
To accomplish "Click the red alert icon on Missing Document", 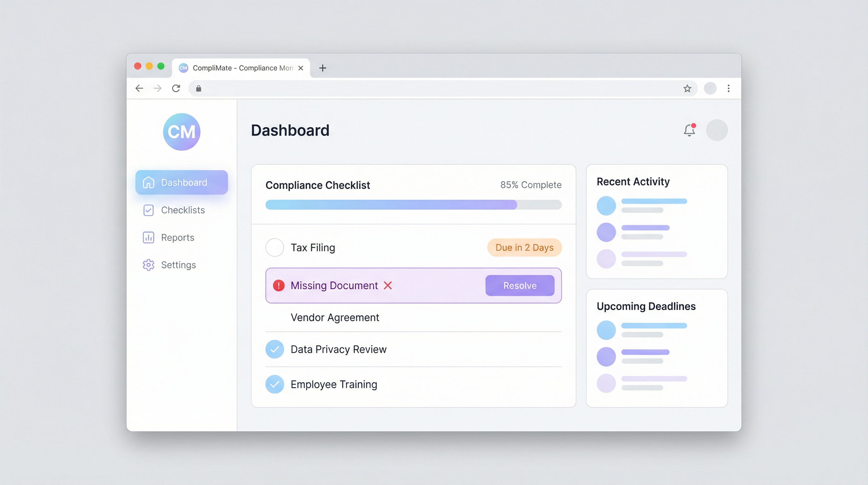I will [279, 285].
